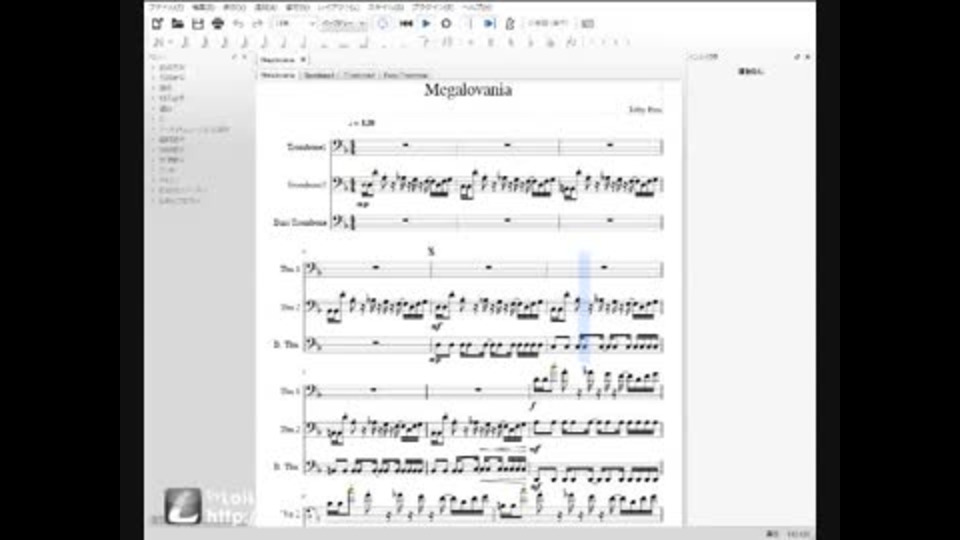Undo the last edit

238,24
